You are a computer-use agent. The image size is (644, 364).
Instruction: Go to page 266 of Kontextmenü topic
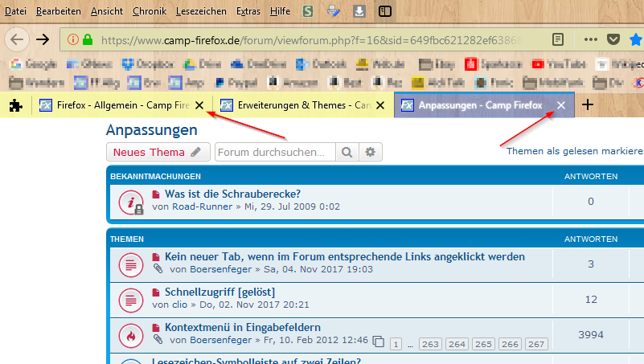(x=510, y=344)
